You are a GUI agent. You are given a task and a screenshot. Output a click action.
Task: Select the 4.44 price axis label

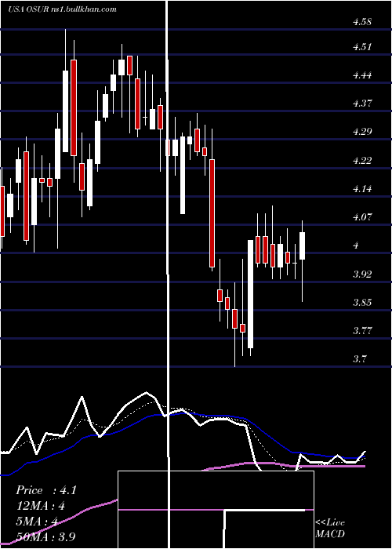362,75
